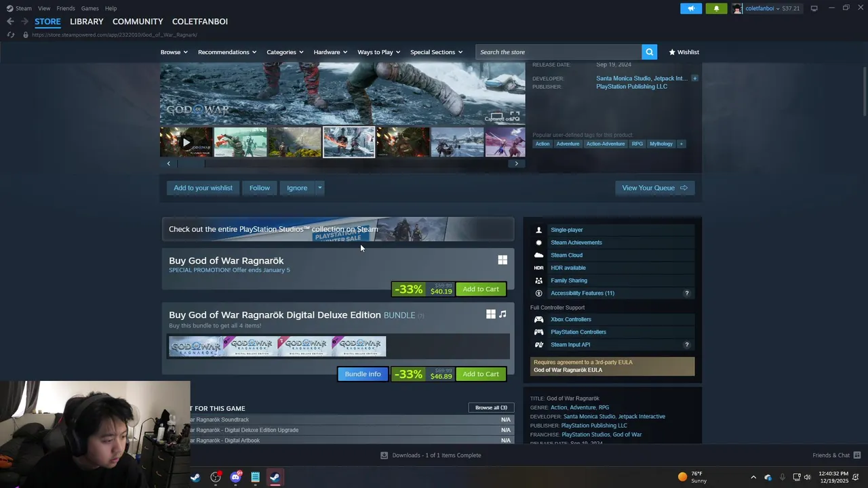This screenshot has width=868, height=488.
Task: Expand the Browse store menu
Action: click(174, 52)
